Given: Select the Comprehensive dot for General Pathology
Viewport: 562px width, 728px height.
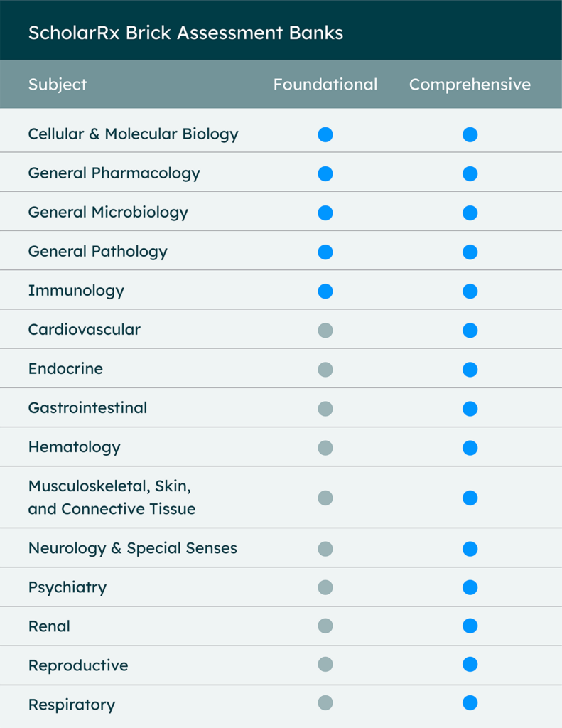Looking at the screenshot, I should tap(470, 252).
